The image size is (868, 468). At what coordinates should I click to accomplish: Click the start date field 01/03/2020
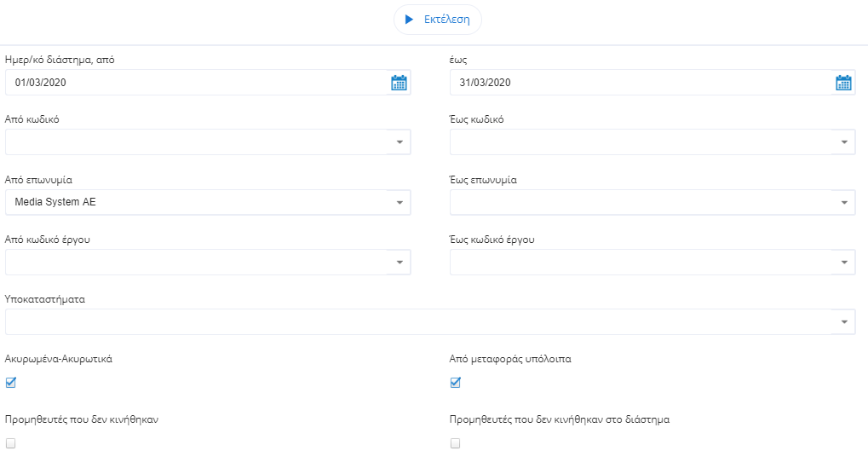[x=196, y=83]
